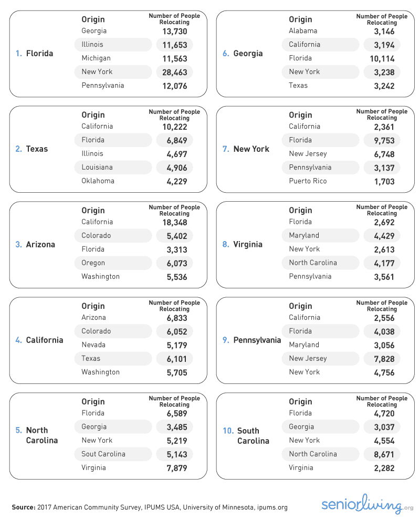The width and height of the screenshot is (420, 520).
Task: Select the Alabama origin entry
Action: [x=303, y=31]
